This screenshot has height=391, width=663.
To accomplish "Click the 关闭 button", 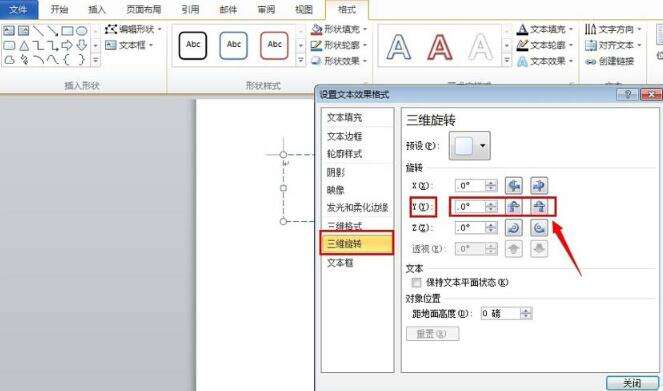I will tap(633, 383).
